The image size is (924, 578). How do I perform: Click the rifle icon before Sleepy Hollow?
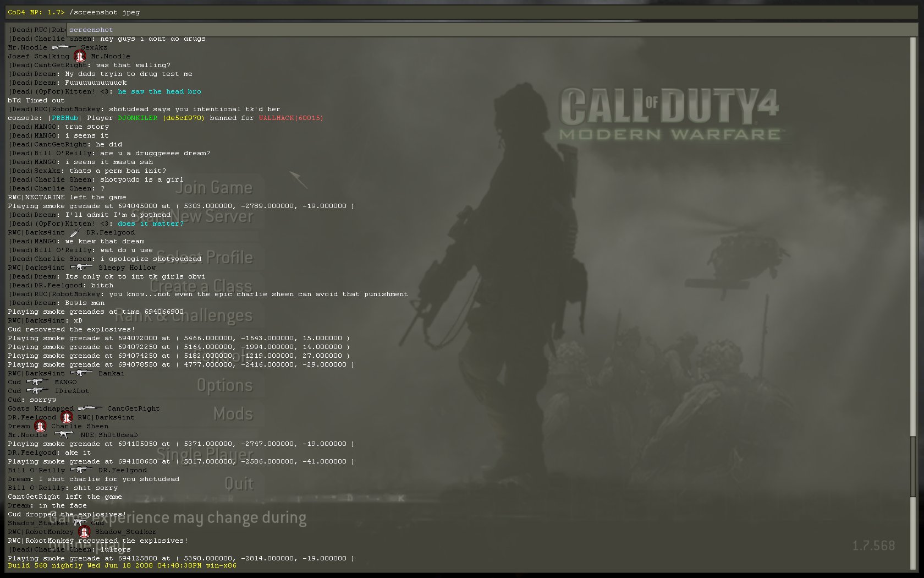click(81, 268)
